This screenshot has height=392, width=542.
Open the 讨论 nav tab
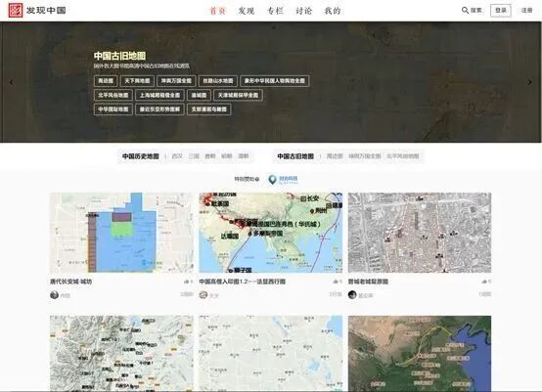[x=304, y=11]
